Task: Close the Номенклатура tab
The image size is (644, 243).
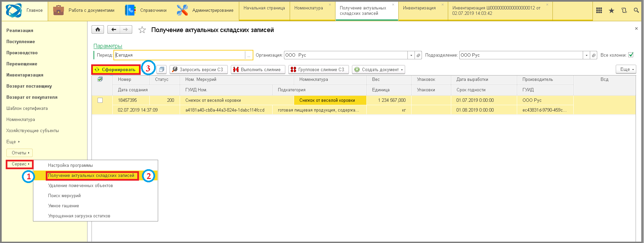Action: (330, 4)
